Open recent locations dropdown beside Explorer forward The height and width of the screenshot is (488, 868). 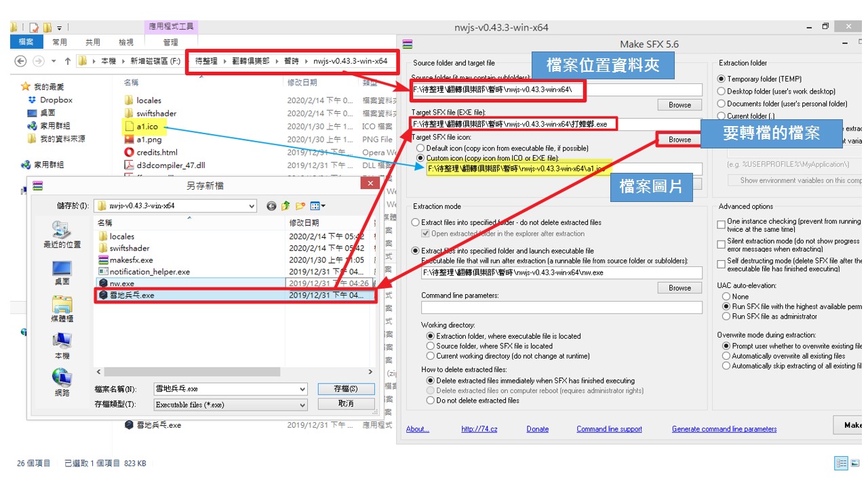pos(54,62)
